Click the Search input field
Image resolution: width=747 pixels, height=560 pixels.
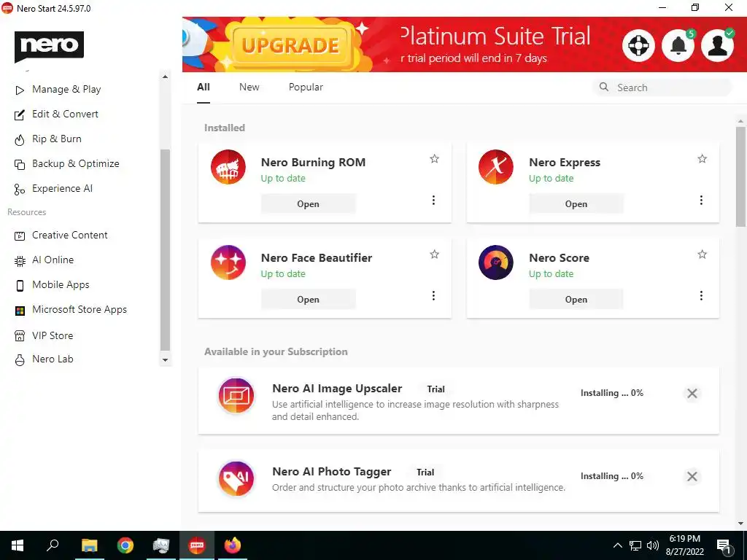click(662, 87)
